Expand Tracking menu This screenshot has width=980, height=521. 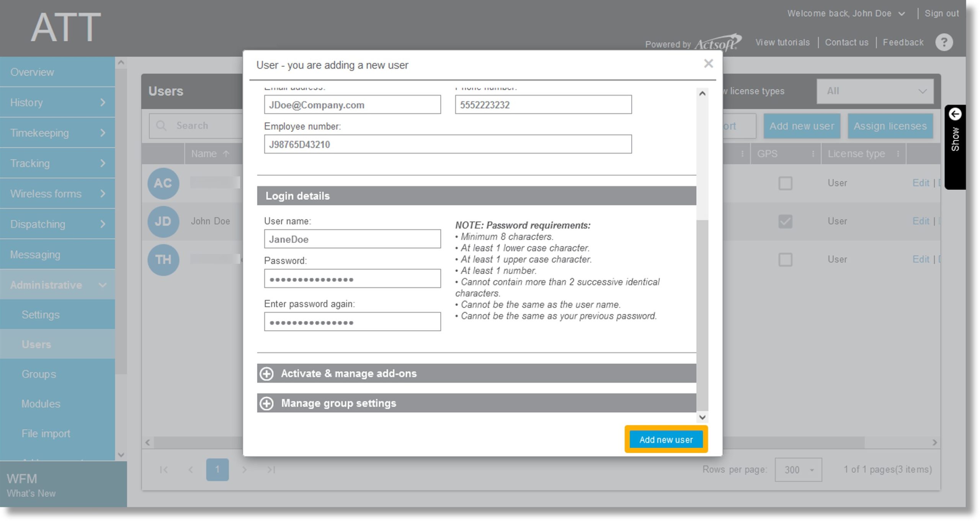[x=57, y=163]
